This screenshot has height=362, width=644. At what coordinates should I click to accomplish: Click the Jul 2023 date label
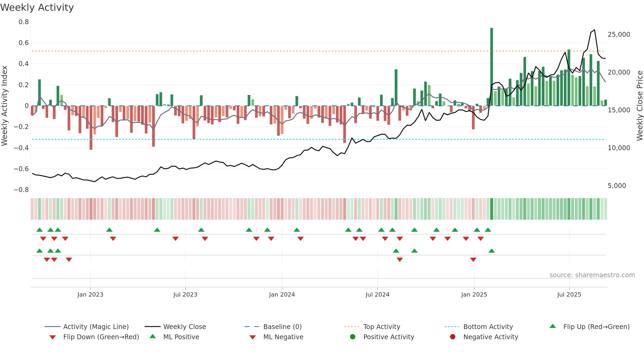(185, 294)
